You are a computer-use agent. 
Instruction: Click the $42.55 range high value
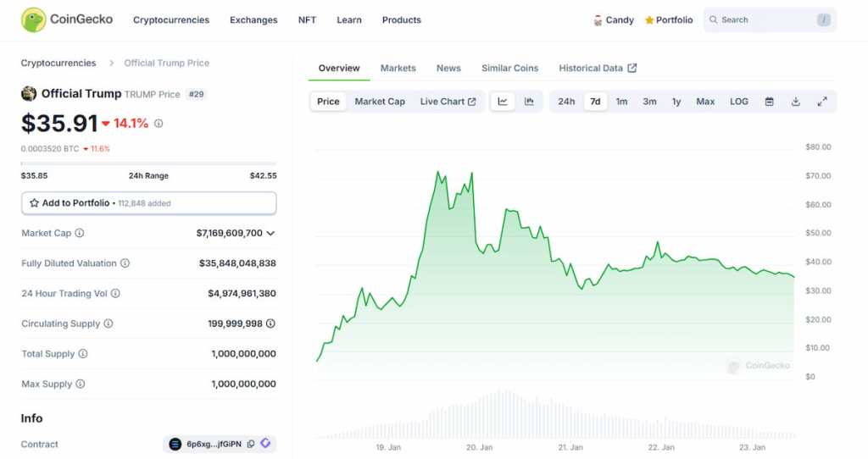click(x=263, y=175)
